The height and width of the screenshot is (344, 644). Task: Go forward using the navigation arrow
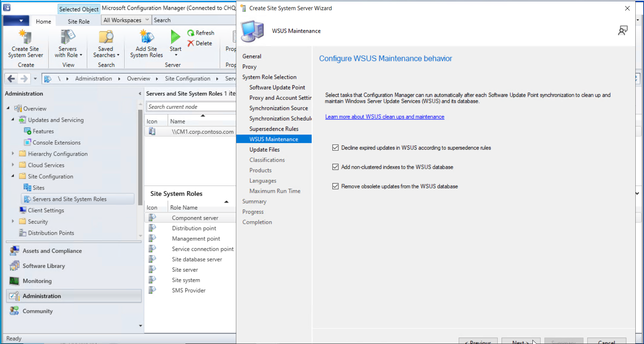[x=24, y=78]
